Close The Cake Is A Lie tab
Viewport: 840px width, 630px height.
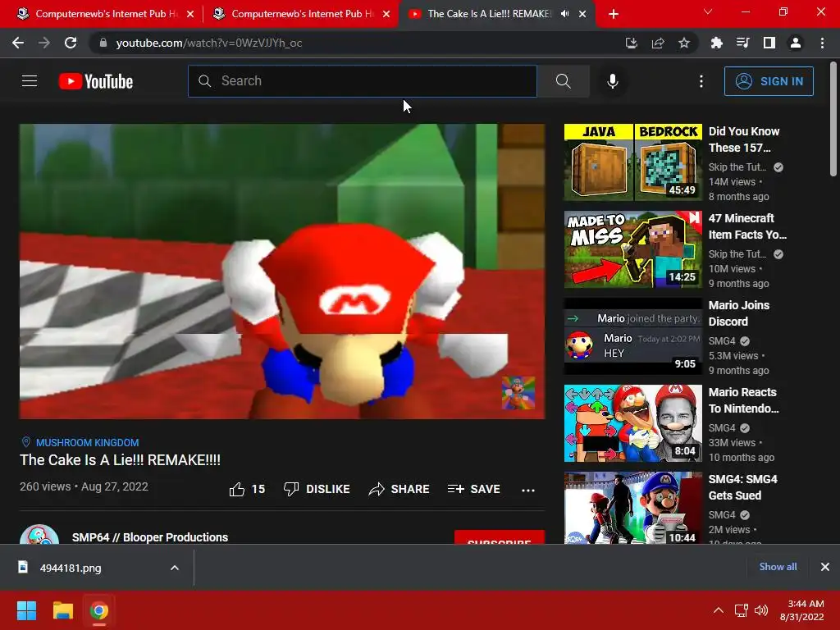582,14
